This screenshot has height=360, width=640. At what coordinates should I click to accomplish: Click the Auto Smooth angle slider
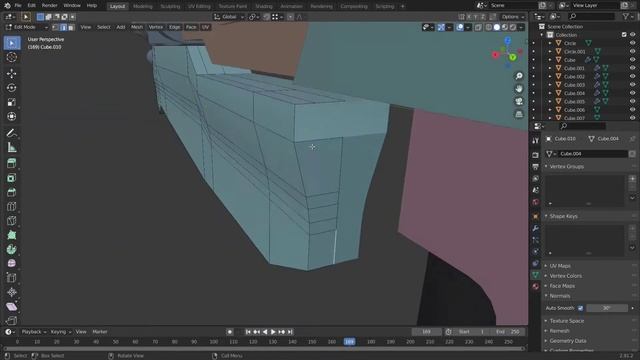click(x=607, y=308)
